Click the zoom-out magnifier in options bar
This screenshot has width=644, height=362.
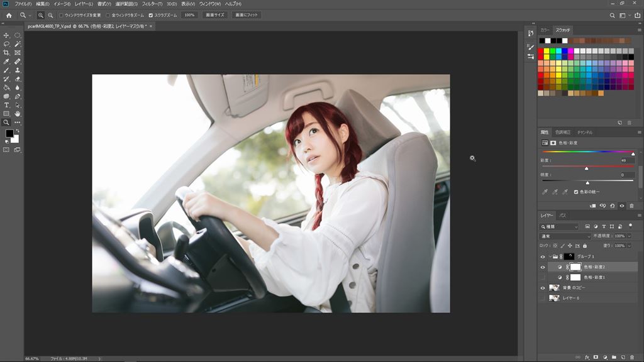point(50,15)
